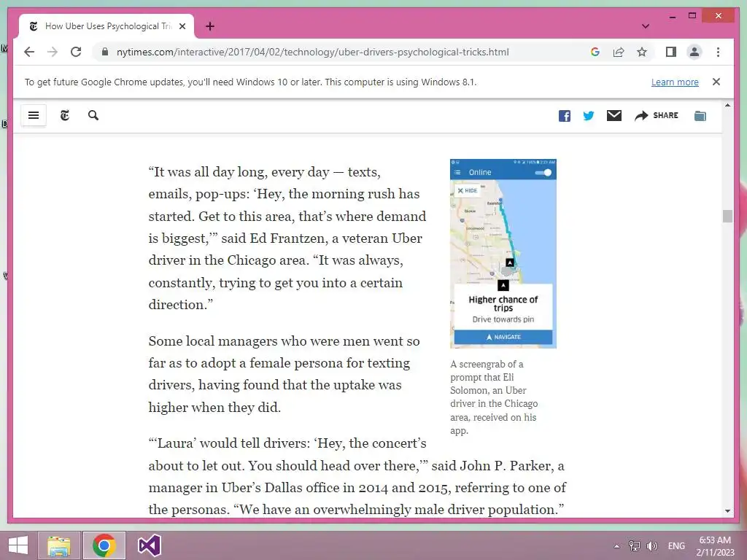Image resolution: width=747 pixels, height=560 pixels.
Task: Open the network status tray icon
Action: 634,545
